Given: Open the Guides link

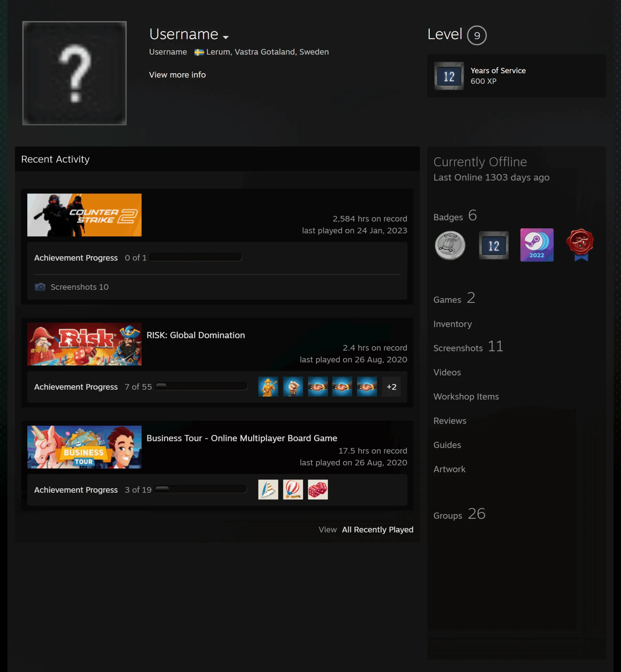Looking at the screenshot, I should tap(447, 445).
